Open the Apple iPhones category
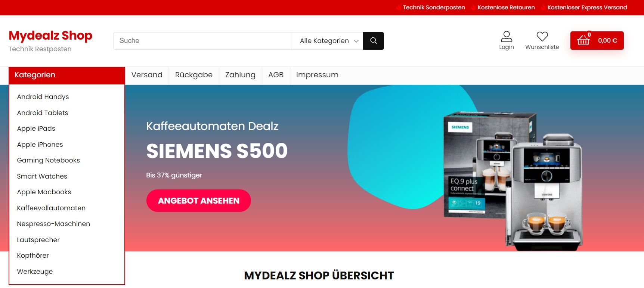The height and width of the screenshot is (288, 644). [x=40, y=145]
